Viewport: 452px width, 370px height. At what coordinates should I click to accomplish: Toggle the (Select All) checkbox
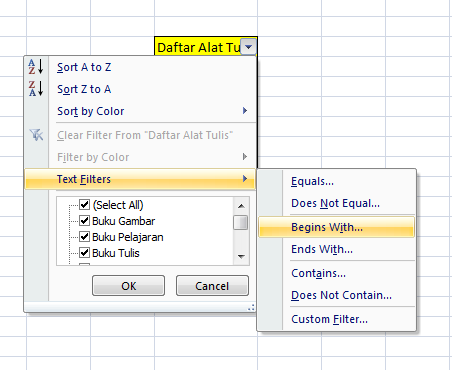click(x=84, y=204)
